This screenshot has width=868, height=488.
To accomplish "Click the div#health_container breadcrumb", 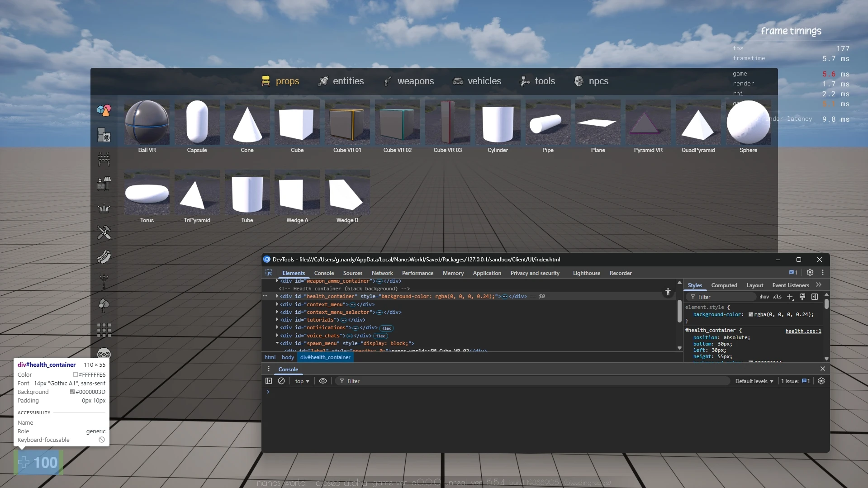I will coord(325,357).
